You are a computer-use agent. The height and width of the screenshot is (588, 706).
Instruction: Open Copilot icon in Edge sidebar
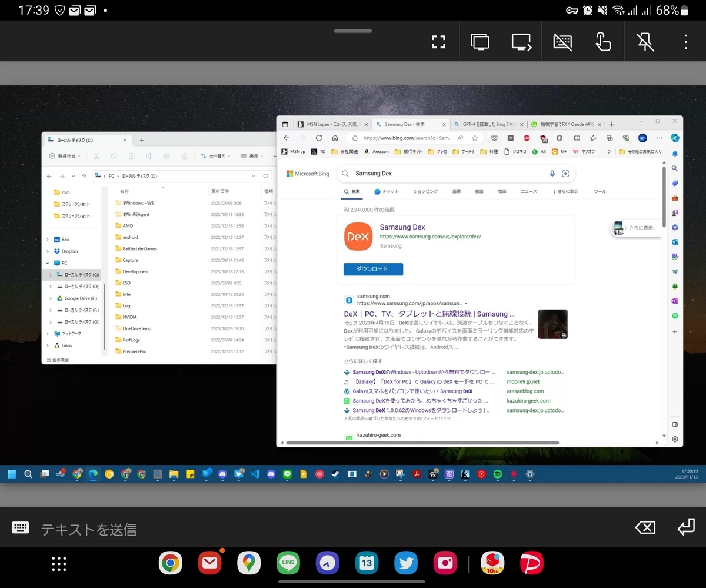tap(675, 138)
